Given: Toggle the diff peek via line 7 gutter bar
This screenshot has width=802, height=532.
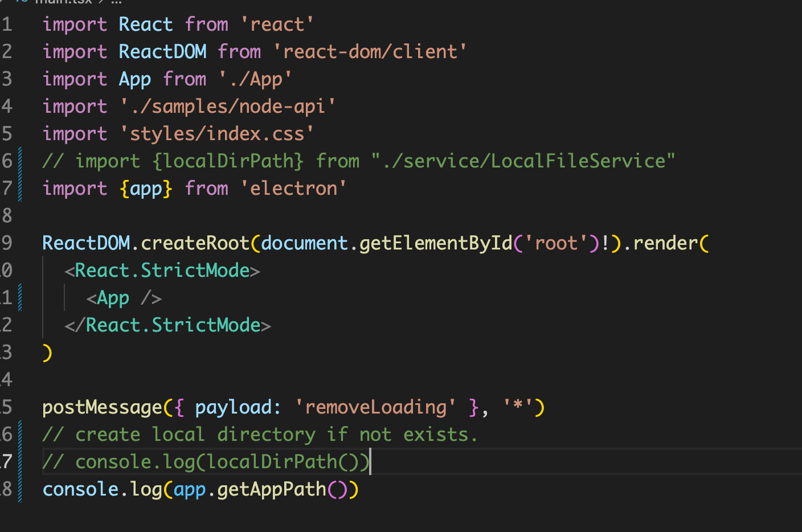Looking at the screenshot, I should (21, 187).
